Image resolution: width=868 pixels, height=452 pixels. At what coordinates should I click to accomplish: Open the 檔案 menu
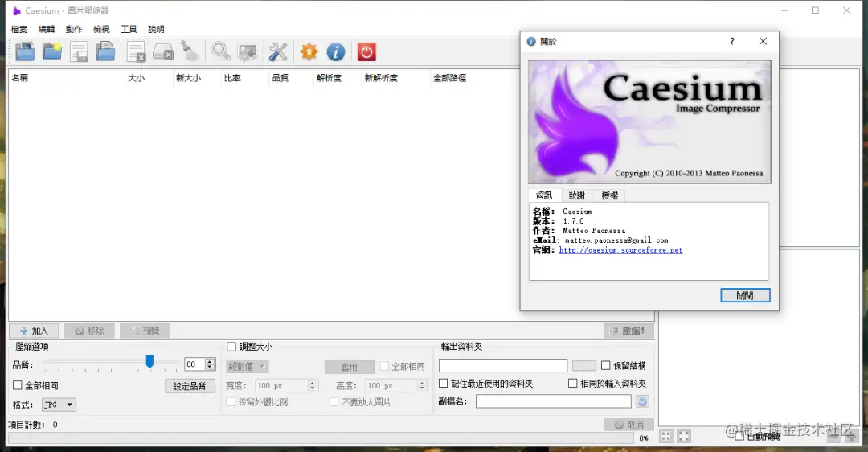point(18,29)
